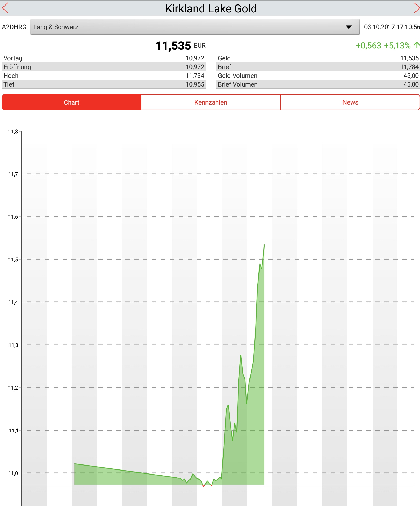
Task: Open the News tab
Action: pos(350,102)
